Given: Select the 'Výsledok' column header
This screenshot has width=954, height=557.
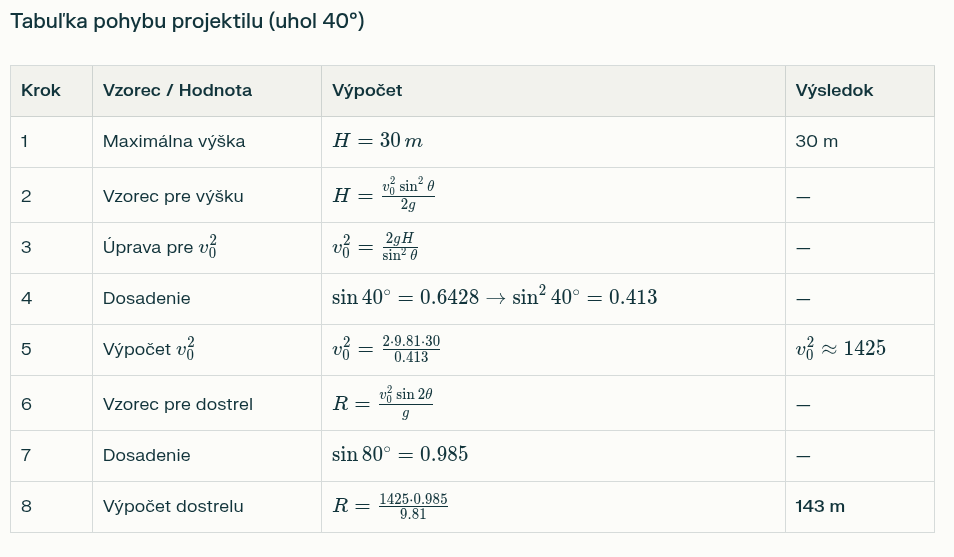Looking at the screenshot, I should 834,90.
